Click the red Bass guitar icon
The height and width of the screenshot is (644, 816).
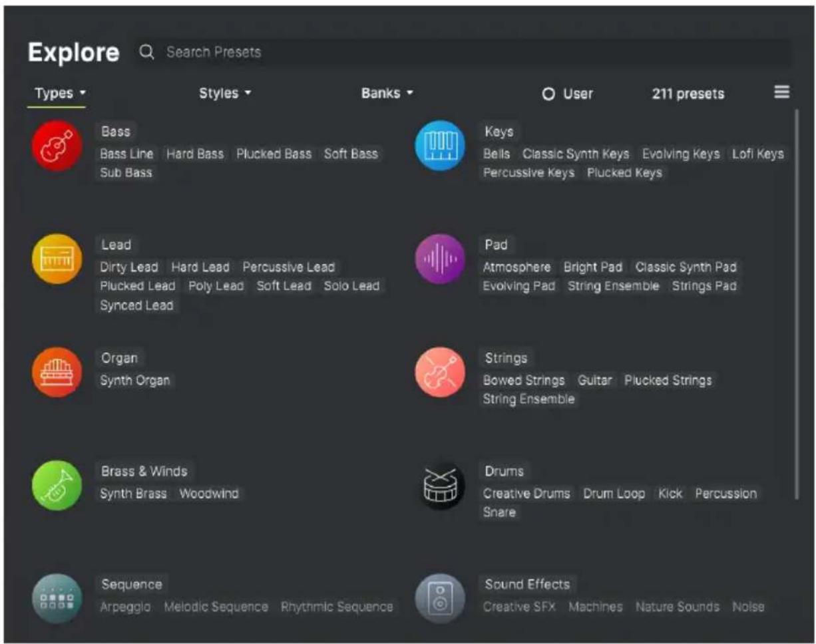pos(57,146)
